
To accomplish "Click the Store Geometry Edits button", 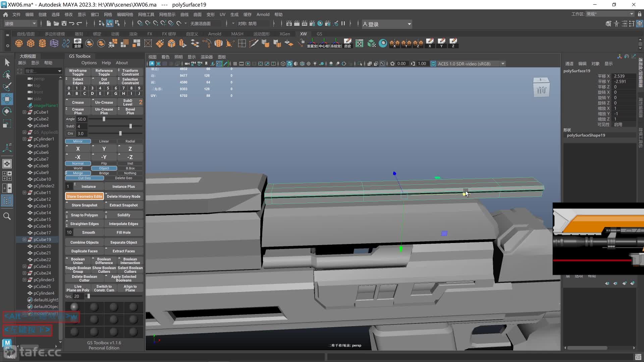I will (85, 196).
